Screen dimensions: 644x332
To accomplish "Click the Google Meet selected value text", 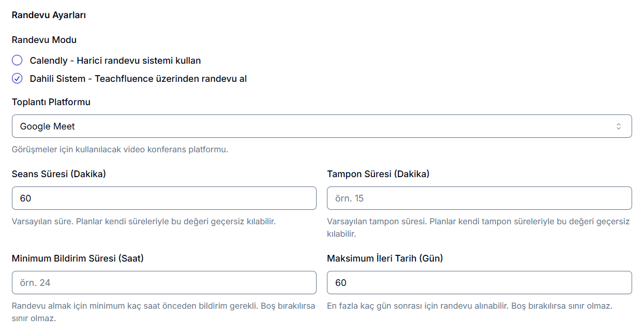I will click(48, 126).
